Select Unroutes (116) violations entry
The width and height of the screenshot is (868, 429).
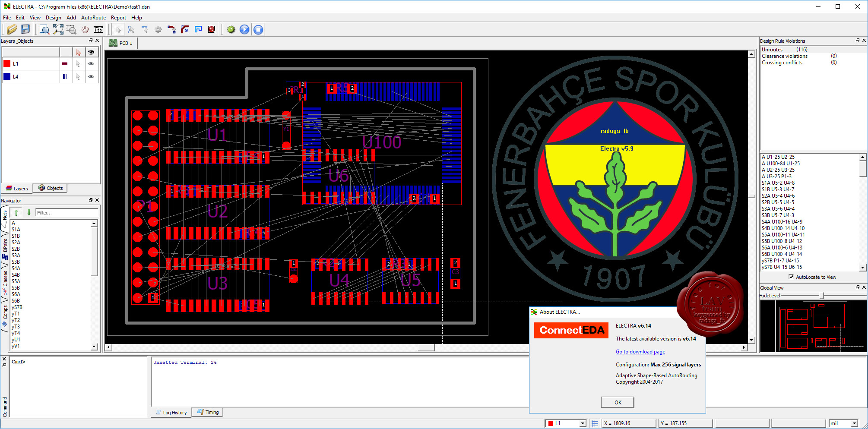(784, 50)
